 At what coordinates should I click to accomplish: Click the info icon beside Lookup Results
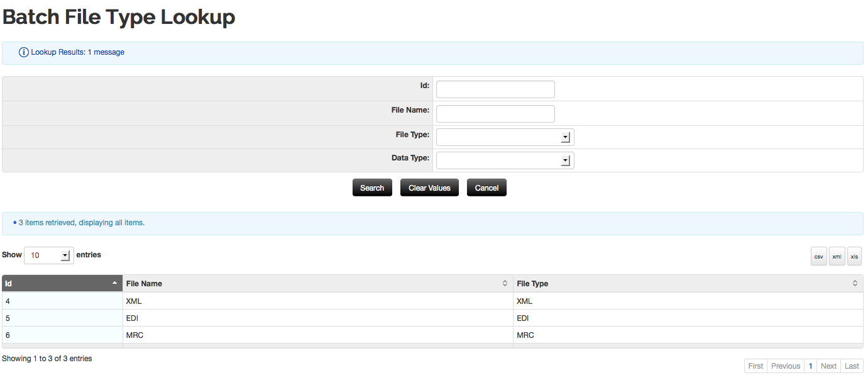[x=24, y=52]
